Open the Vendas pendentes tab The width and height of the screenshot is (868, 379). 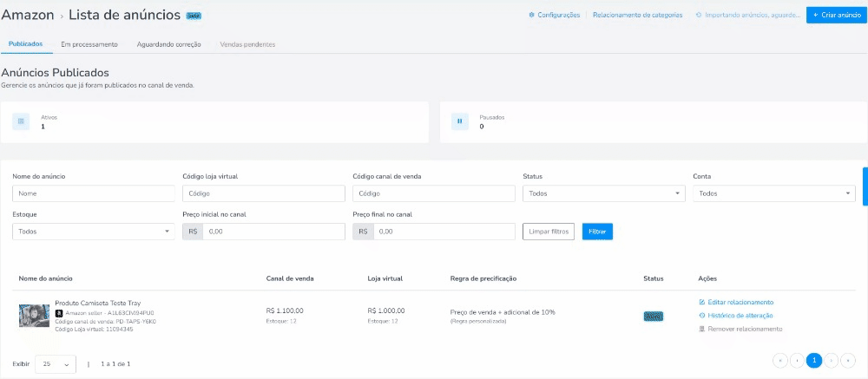pyautogui.click(x=247, y=44)
